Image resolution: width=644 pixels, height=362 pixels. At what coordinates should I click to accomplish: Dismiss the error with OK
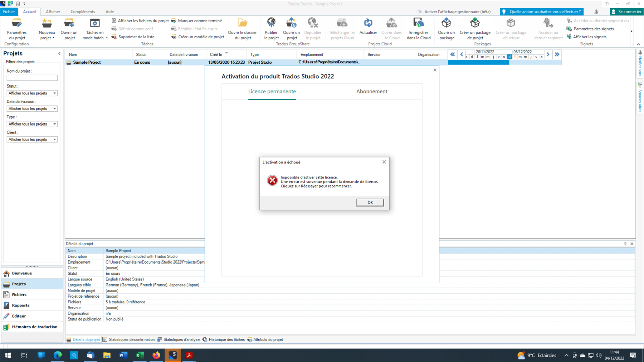pyautogui.click(x=370, y=202)
